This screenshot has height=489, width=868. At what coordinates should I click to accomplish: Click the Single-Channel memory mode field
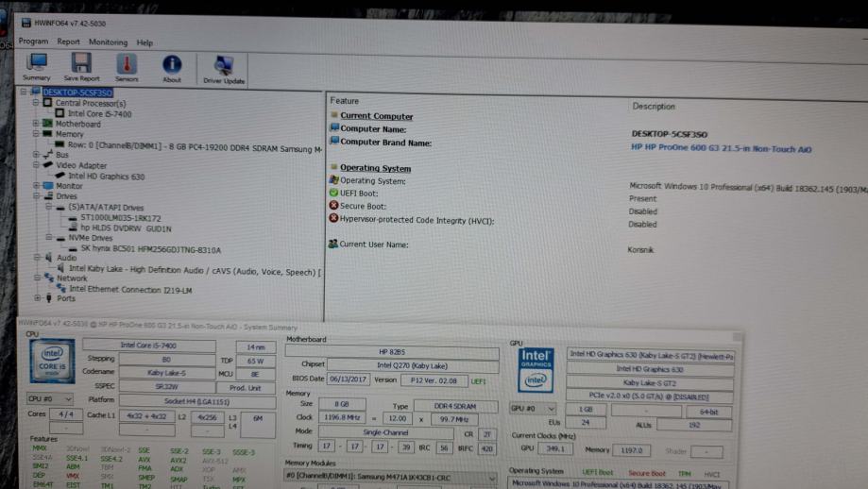click(x=386, y=432)
